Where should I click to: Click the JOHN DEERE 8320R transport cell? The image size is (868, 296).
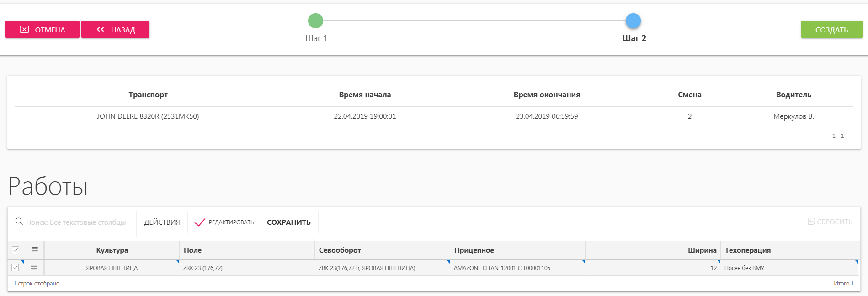148,116
